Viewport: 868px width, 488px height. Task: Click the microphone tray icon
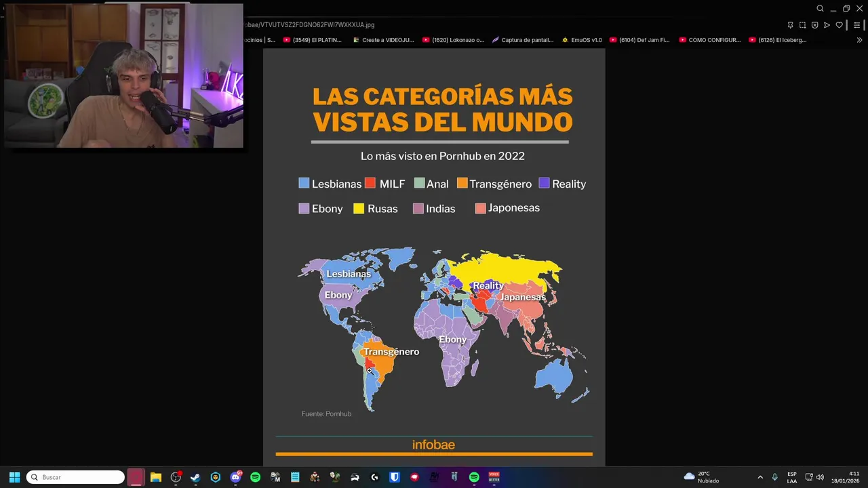tap(774, 477)
